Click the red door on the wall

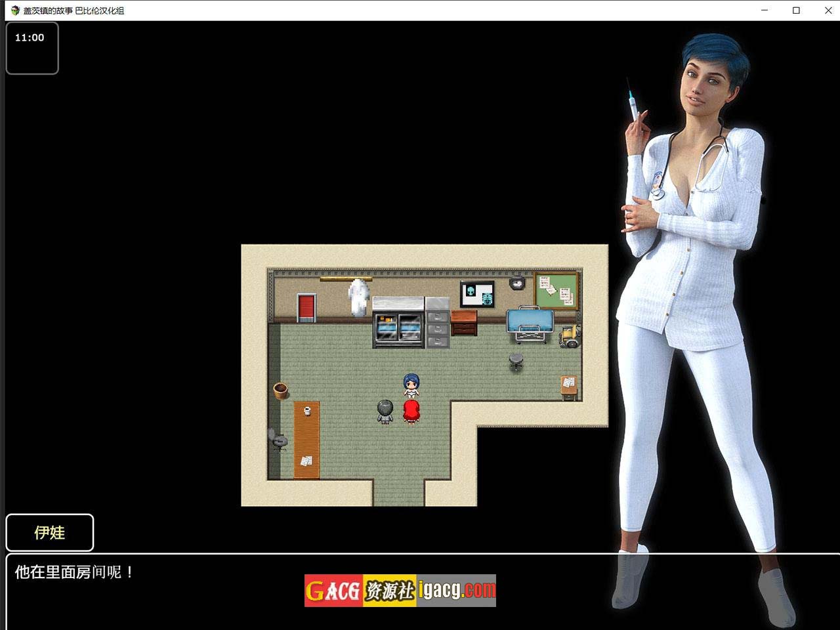tap(306, 307)
